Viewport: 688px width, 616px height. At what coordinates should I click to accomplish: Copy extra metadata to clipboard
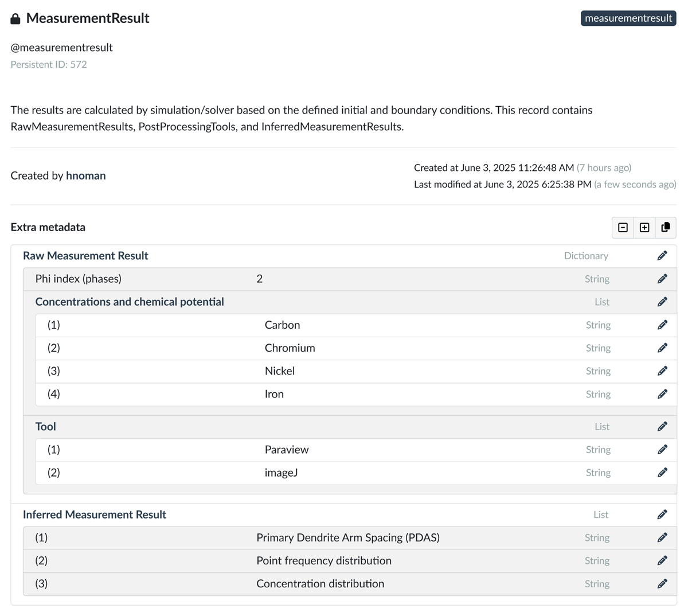click(x=666, y=228)
